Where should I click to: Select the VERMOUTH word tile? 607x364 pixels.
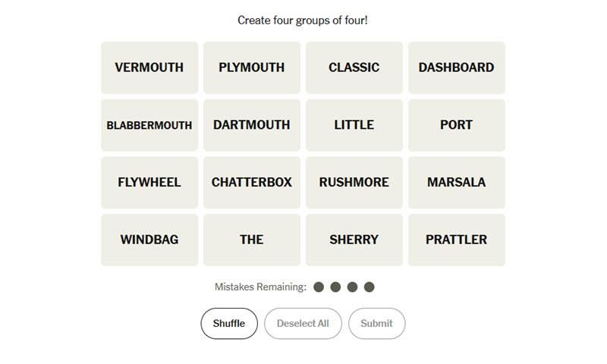point(149,67)
